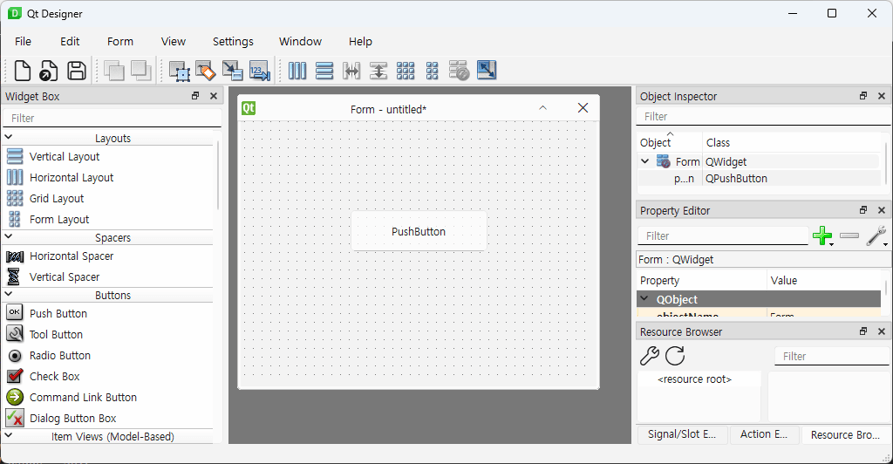Screen dimensions: 893x464
Task: Apply Lay Out Horizontally from the toolbar
Action: (x=297, y=71)
